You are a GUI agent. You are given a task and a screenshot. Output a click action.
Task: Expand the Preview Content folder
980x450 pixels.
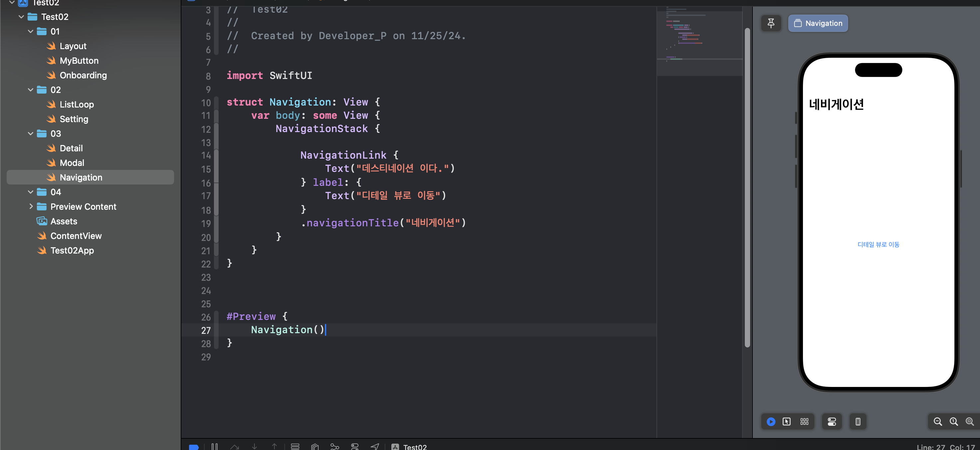pyautogui.click(x=31, y=206)
